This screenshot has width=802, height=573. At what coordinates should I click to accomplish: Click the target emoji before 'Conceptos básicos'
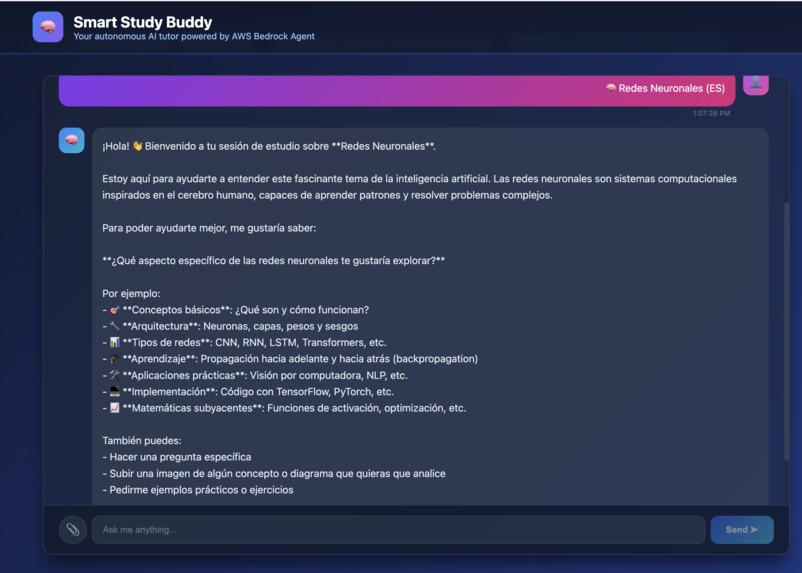[115, 310]
